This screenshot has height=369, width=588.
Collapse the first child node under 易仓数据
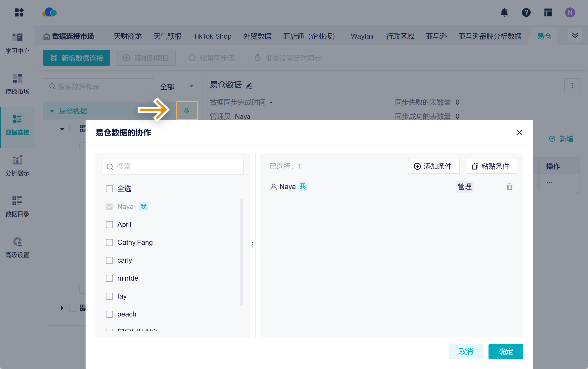pyautogui.click(x=62, y=129)
